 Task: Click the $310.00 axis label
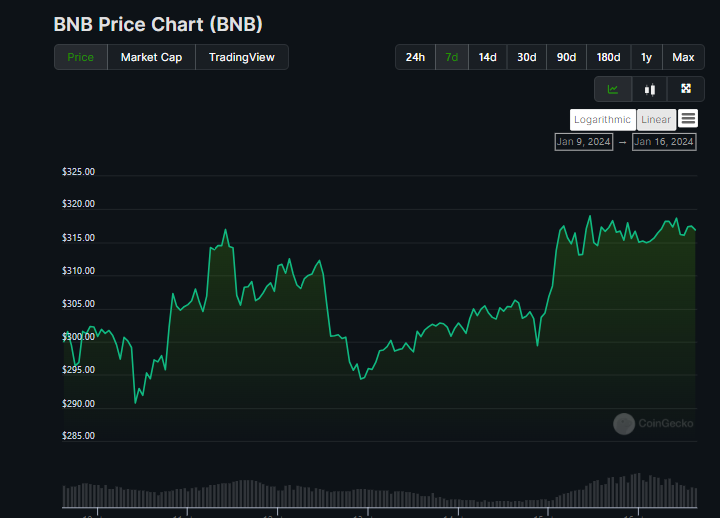click(x=79, y=271)
